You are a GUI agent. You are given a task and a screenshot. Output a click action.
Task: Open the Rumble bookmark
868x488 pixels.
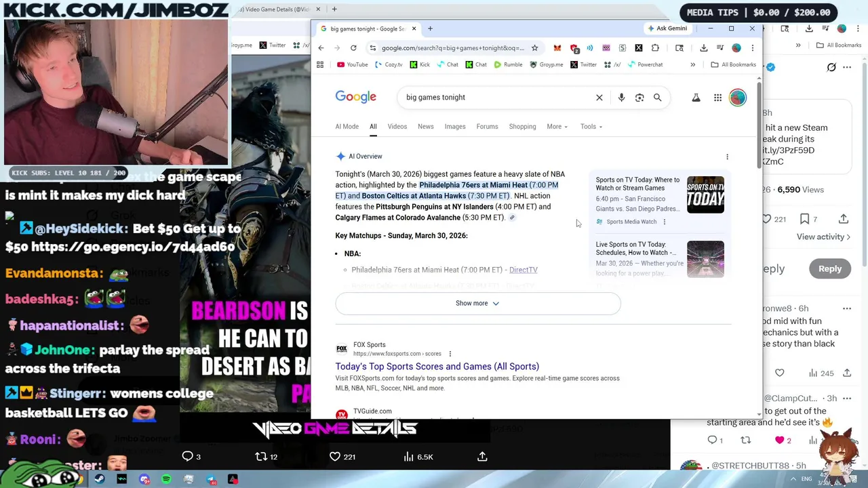point(508,64)
